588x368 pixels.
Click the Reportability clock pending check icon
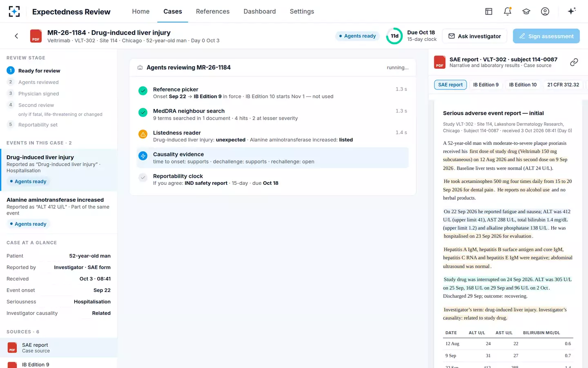click(143, 177)
